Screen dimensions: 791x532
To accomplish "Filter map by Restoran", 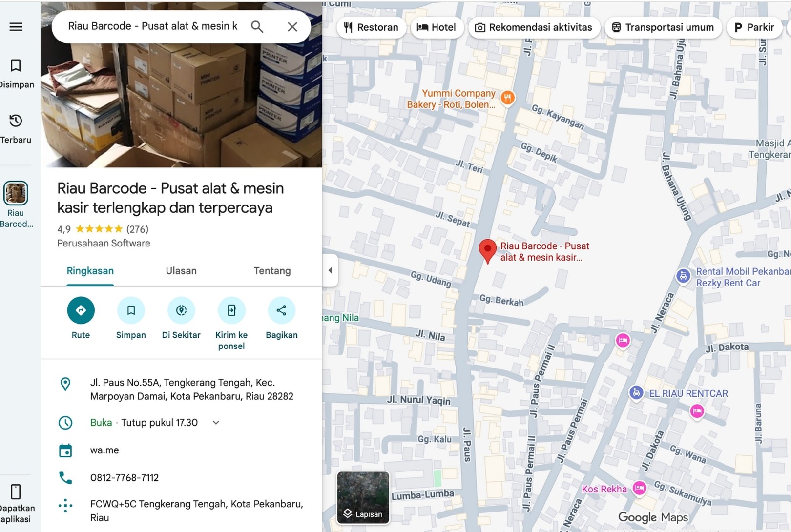I will click(371, 27).
